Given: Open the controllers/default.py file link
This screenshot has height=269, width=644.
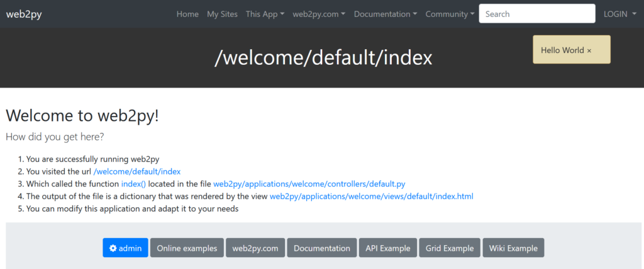Looking at the screenshot, I should pyautogui.click(x=309, y=184).
